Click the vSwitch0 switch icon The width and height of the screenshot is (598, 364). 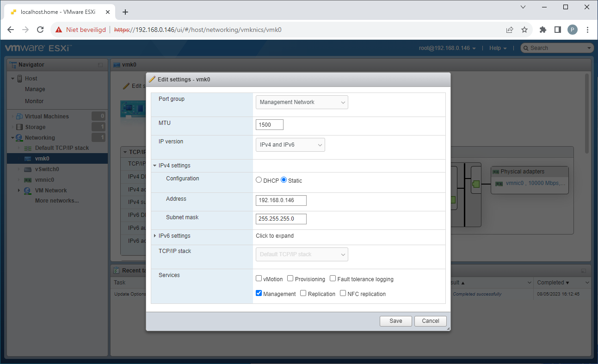click(27, 169)
